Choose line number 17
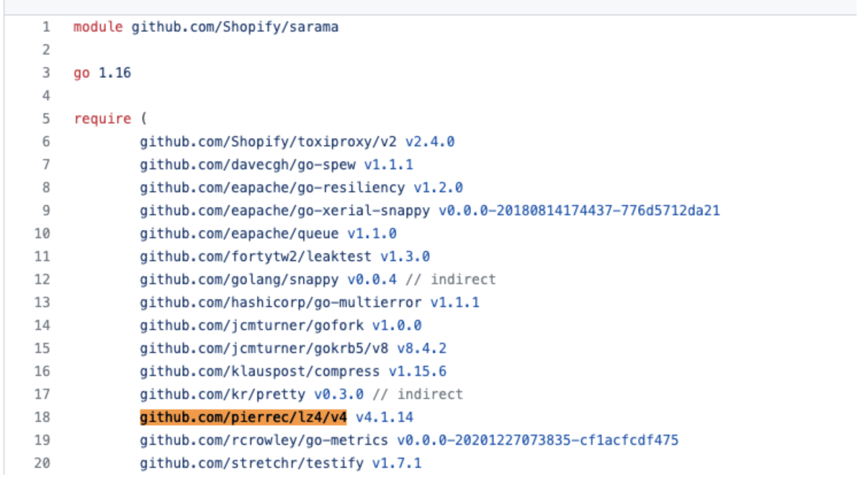The width and height of the screenshot is (868, 488). pyautogui.click(x=42, y=394)
